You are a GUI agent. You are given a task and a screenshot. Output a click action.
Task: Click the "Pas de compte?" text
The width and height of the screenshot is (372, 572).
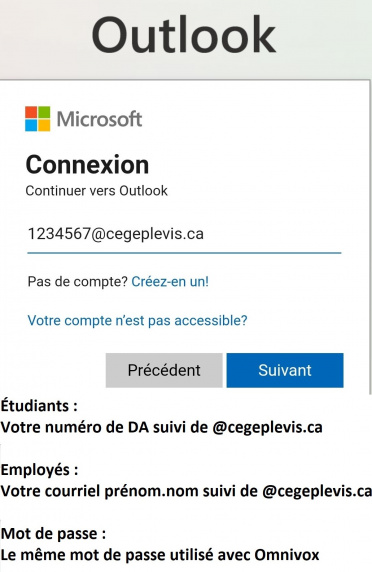pyautogui.click(x=77, y=281)
